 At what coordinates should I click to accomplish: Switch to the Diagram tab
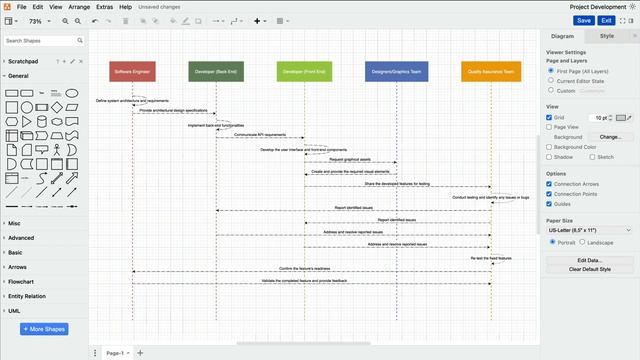tap(562, 36)
